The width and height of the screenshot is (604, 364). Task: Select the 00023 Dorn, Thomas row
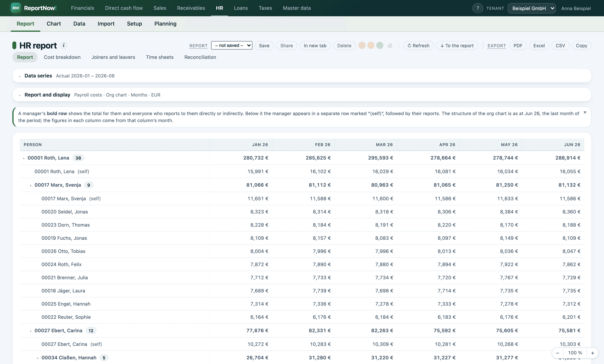click(x=302, y=225)
